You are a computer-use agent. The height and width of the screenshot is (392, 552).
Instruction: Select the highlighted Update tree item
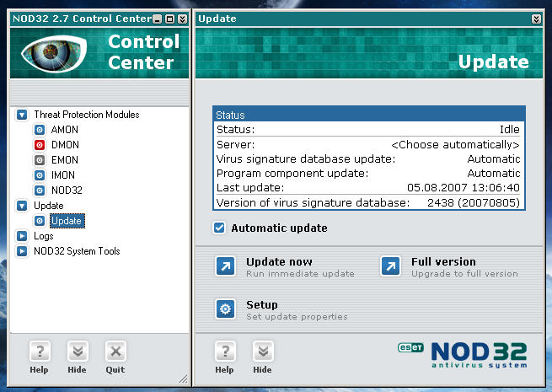67,221
